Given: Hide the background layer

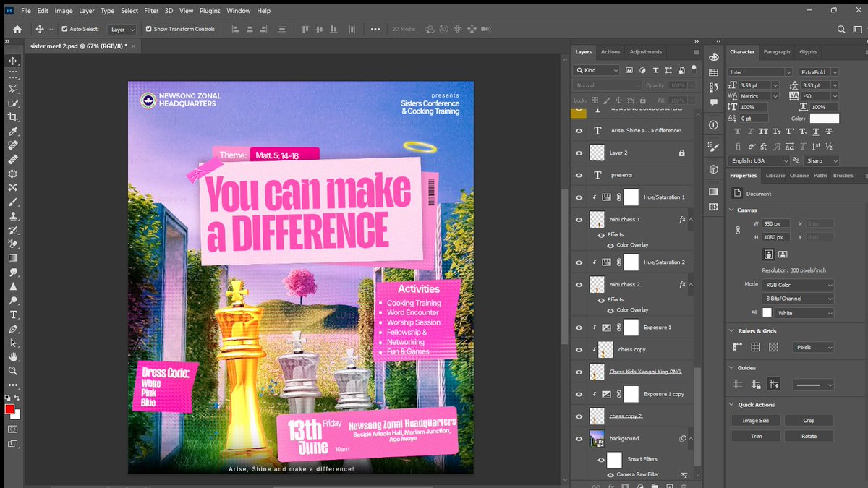Looking at the screenshot, I should coord(579,438).
